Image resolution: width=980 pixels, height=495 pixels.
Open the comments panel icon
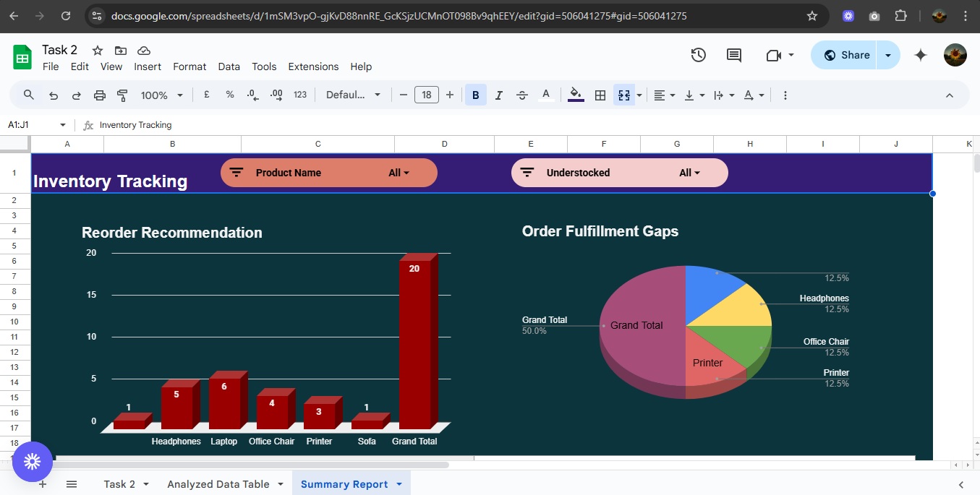pos(734,55)
